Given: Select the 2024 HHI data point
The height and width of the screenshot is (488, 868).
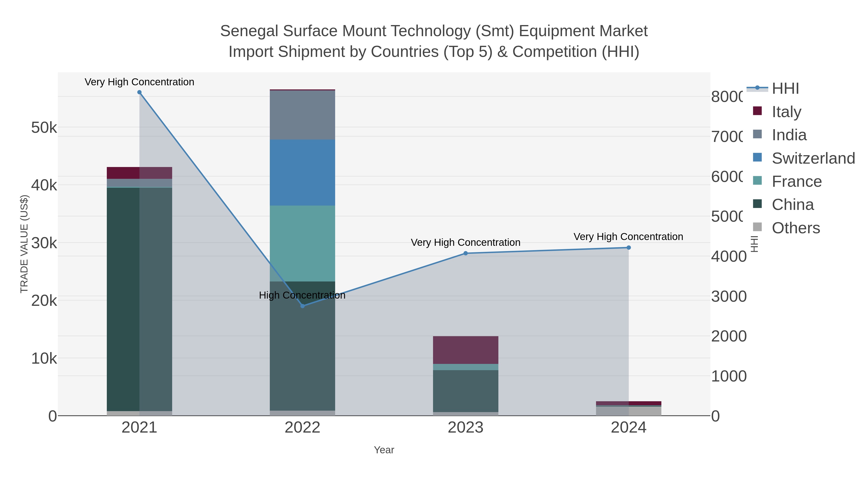Looking at the screenshot, I should (628, 247).
